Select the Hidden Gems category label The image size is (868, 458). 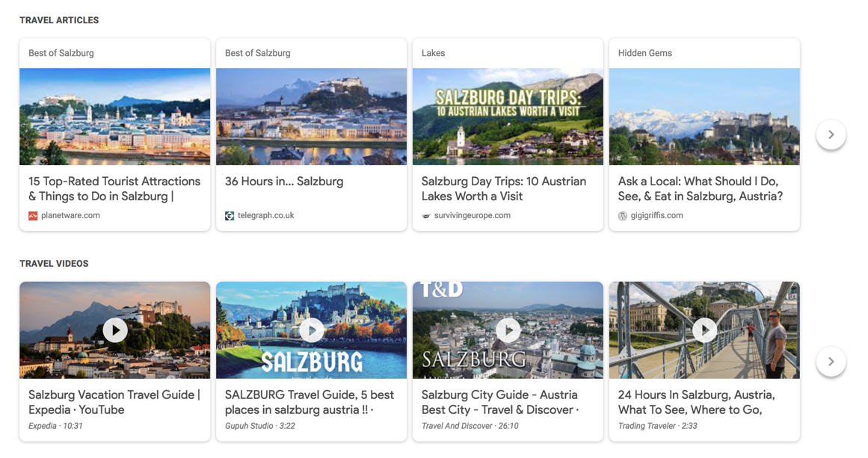pyautogui.click(x=645, y=53)
